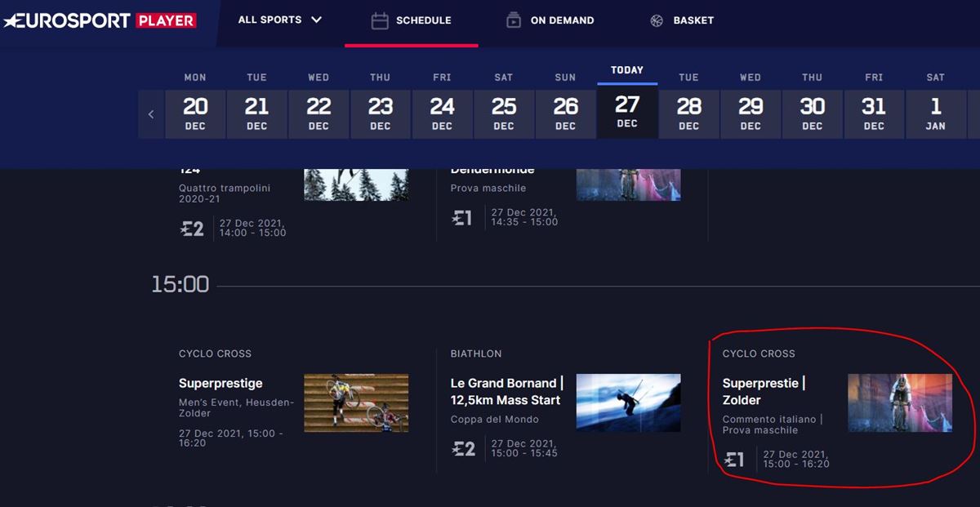This screenshot has height=507, width=980.
Task: Click Eurosport 1 channel icon on Superprestie Zolder
Action: [x=734, y=460]
